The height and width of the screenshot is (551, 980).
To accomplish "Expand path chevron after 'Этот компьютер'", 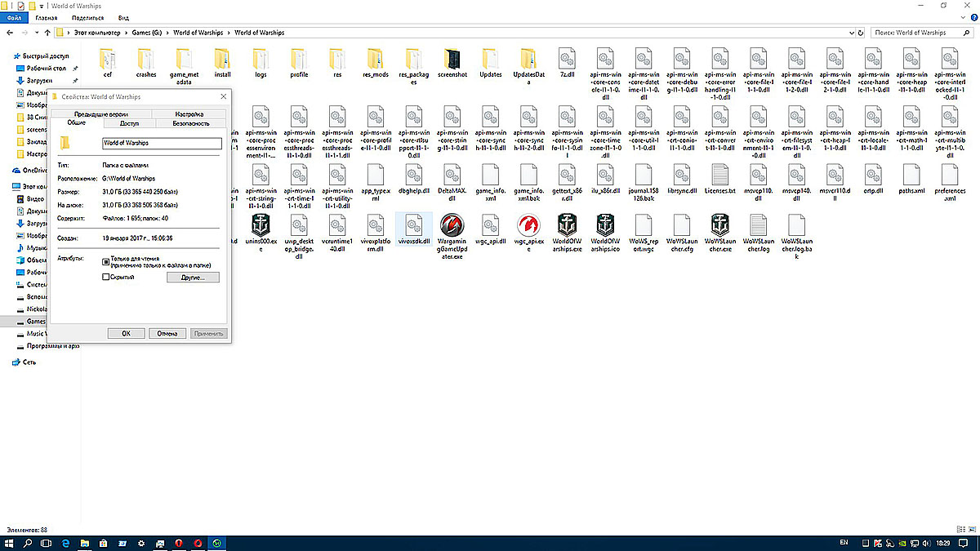I will 127,33.
